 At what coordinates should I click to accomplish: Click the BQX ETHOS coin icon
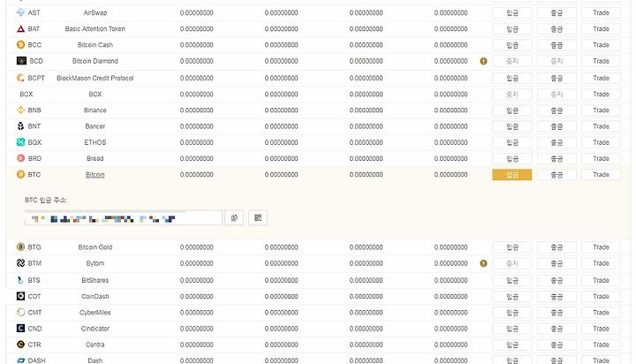(x=20, y=142)
